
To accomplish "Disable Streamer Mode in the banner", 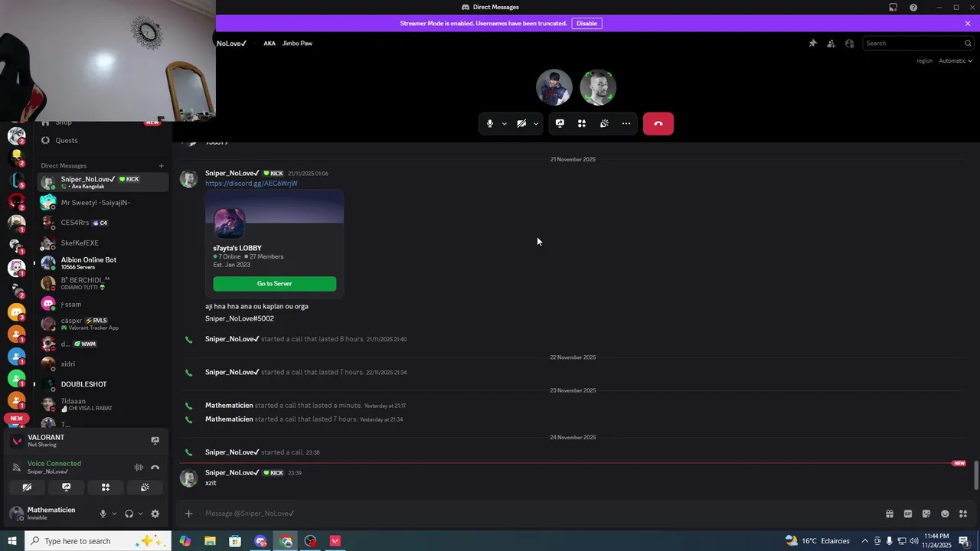I will [x=586, y=24].
